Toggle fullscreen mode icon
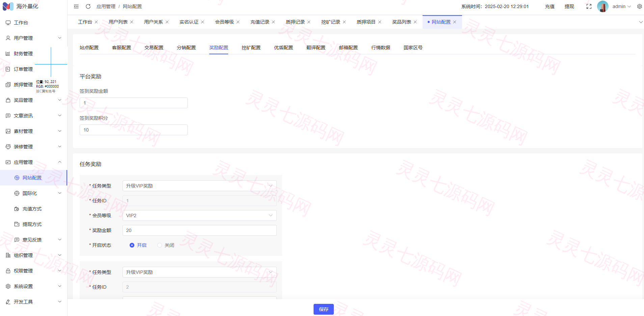 pos(589,6)
